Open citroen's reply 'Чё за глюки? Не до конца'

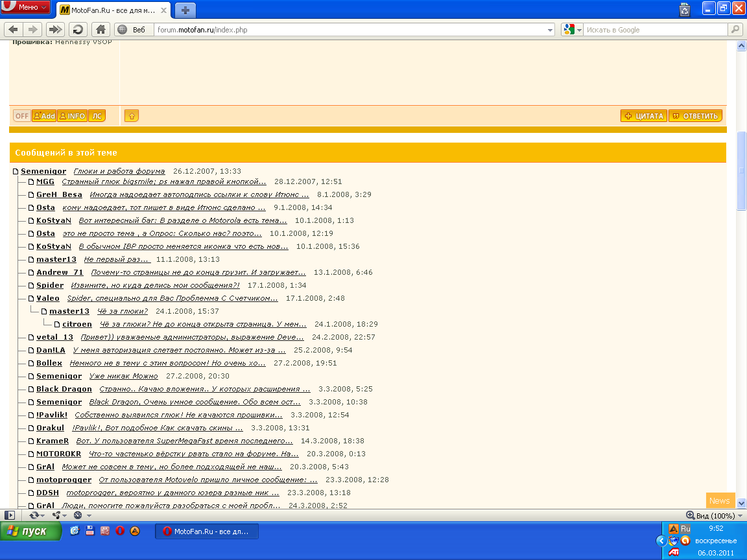203,324
